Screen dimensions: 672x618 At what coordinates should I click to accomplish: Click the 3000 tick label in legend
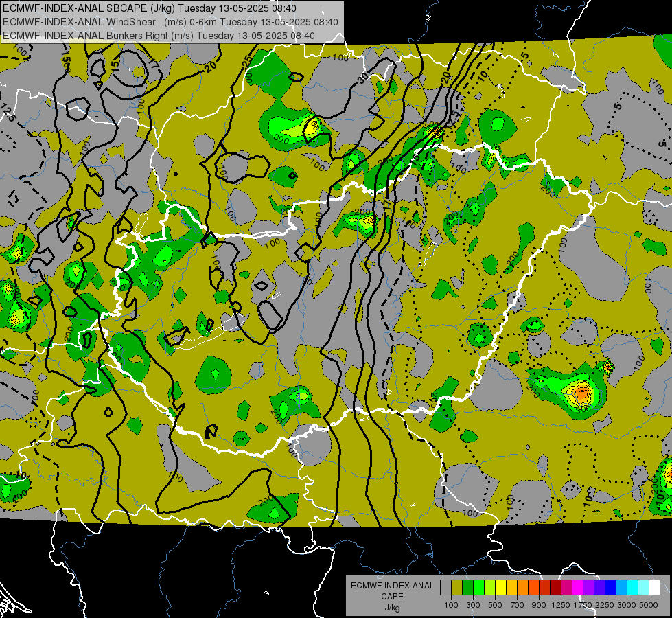pyautogui.click(x=627, y=605)
